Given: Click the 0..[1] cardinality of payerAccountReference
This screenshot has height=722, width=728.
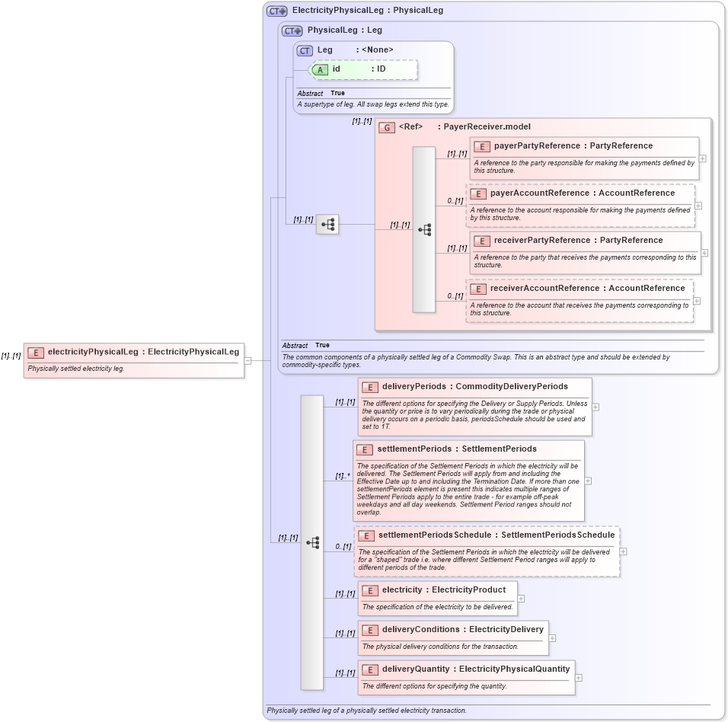Looking at the screenshot, I should (455, 201).
